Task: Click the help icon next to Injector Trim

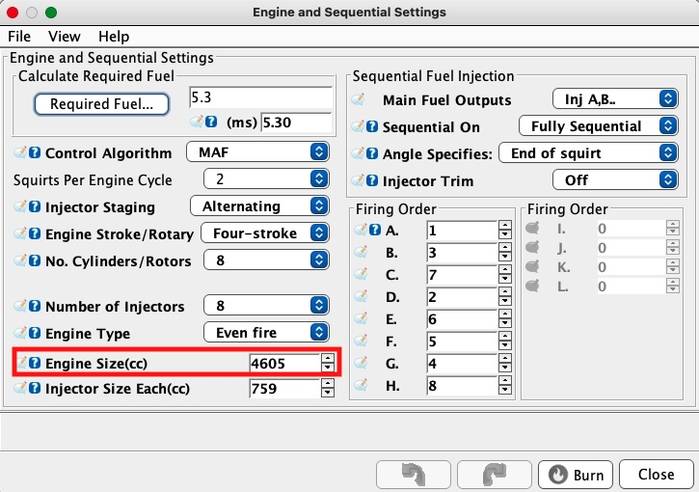Action: [x=372, y=181]
